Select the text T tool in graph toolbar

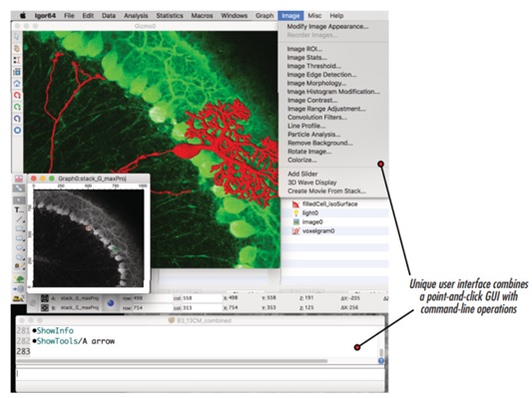pyautogui.click(x=18, y=210)
